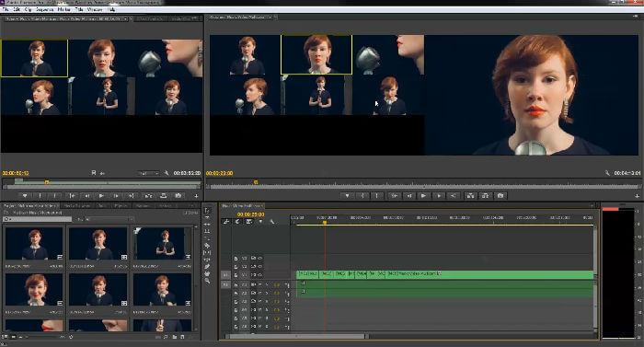Toggle Snap magnet in the timeline header
Viewport: 644px width, 347px height.
[x=237, y=222]
